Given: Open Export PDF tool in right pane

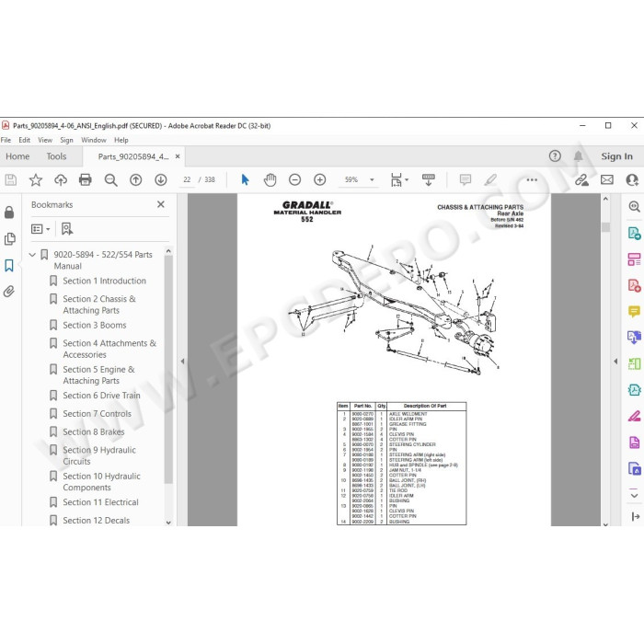Looking at the screenshot, I should pyautogui.click(x=634, y=233).
